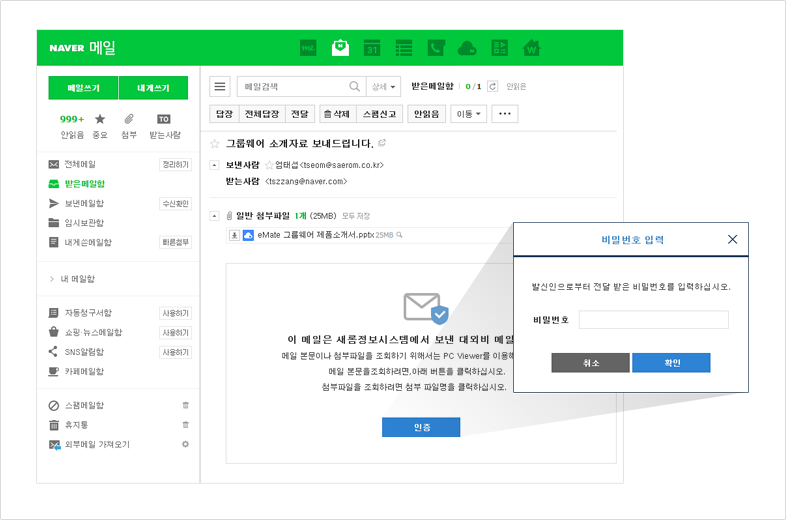
Task: Open the phone contacts icon in the header
Action: [436, 48]
